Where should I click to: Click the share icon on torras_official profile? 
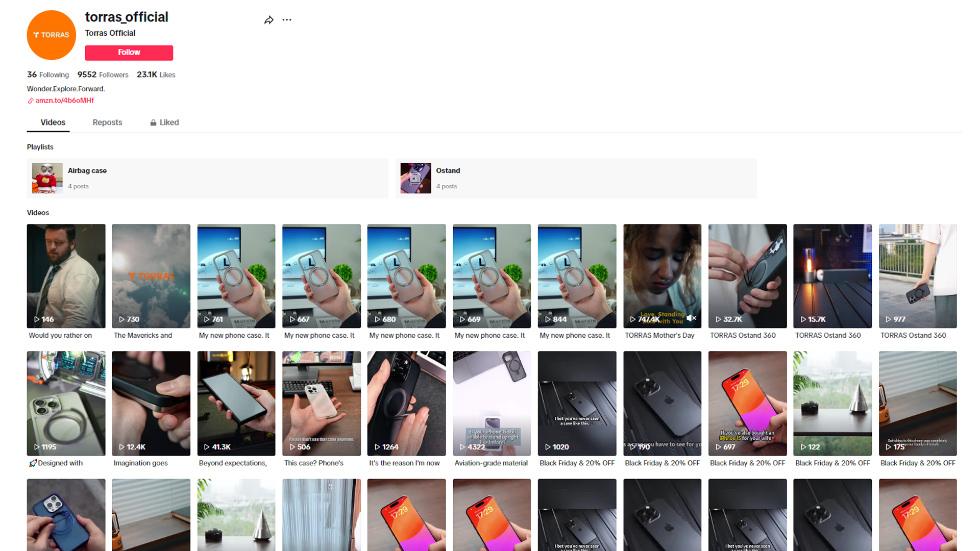pos(268,20)
